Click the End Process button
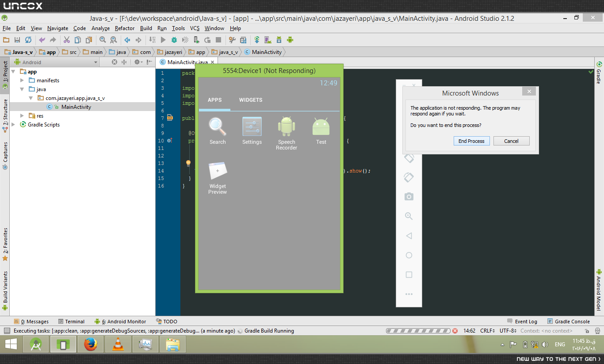The height and width of the screenshot is (364, 604). point(471,141)
